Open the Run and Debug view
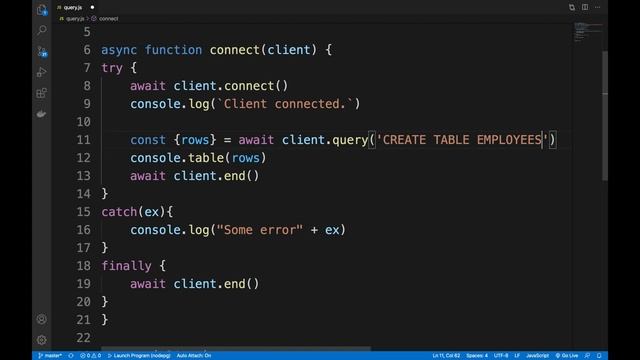640x360 pixels. click(x=42, y=72)
